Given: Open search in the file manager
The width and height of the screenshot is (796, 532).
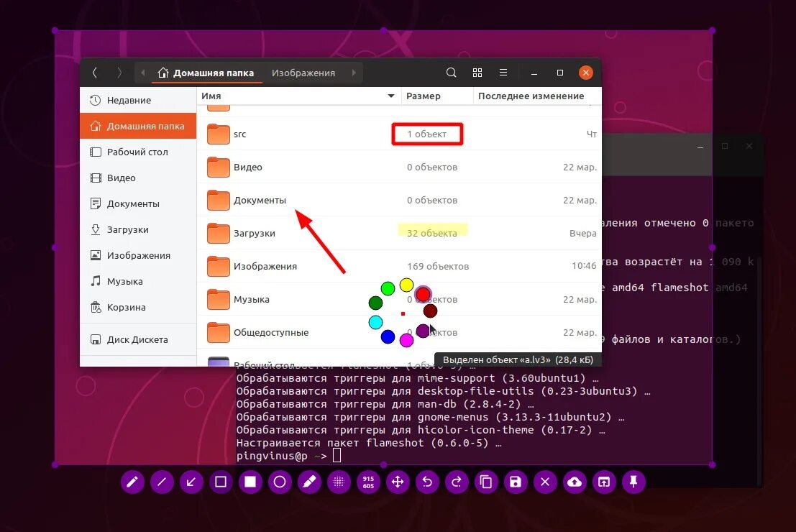Looking at the screenshot, I should coord(451,73).
